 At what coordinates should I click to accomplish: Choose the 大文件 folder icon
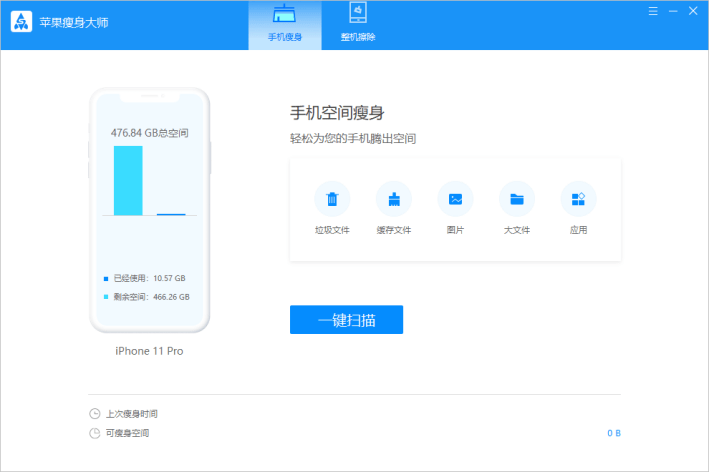click(516, 199)
